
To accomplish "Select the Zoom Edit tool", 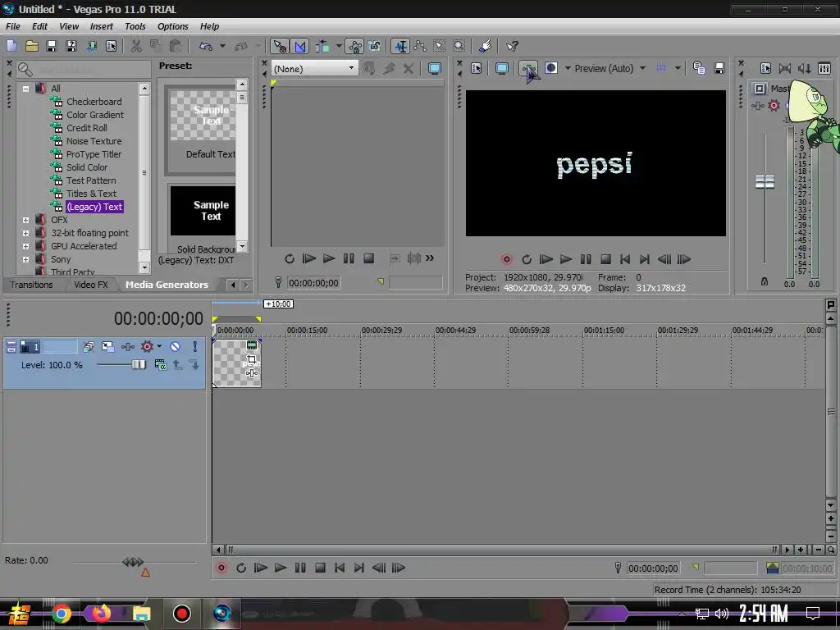I will point(459,46).
